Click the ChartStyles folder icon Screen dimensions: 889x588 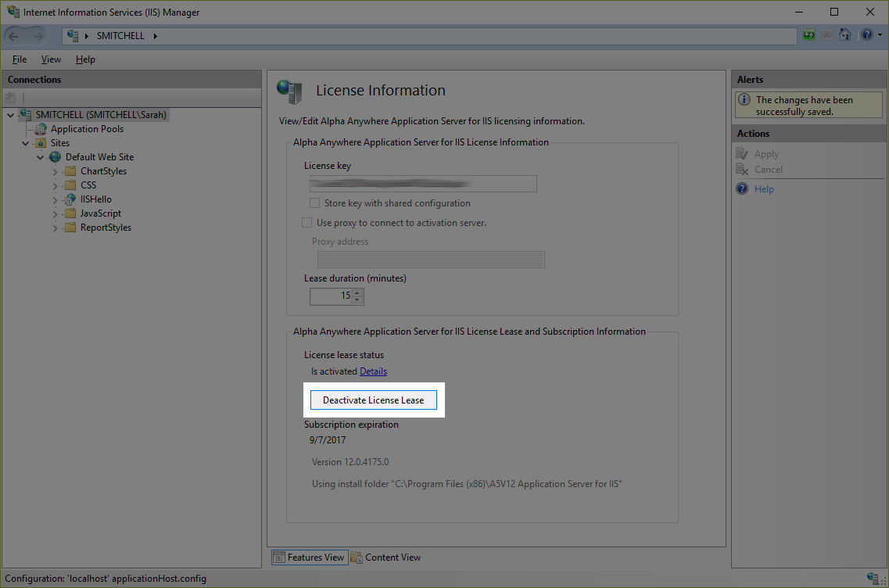[x=70, y=171]
